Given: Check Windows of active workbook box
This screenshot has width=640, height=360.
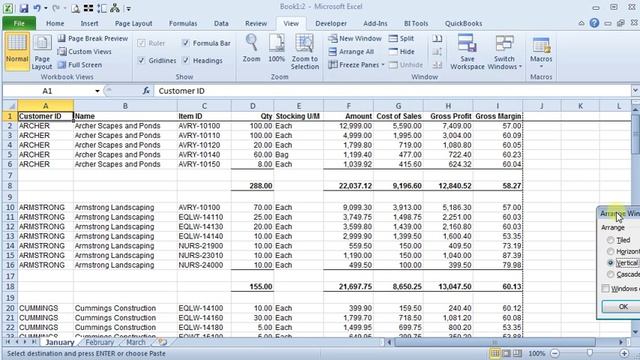Looking at the screenshot, I should pyautogui.click(x=606, y=289).
